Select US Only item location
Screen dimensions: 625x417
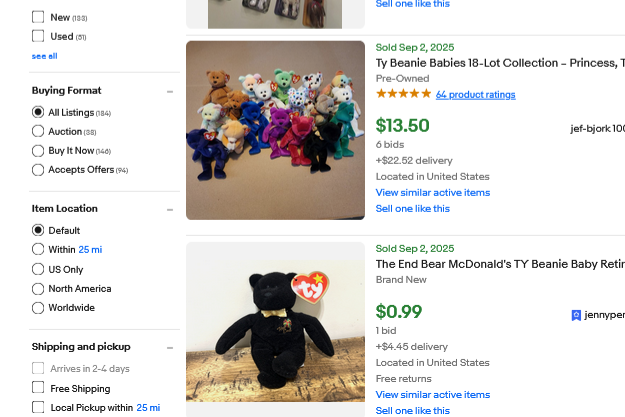(x=38, y=269)
